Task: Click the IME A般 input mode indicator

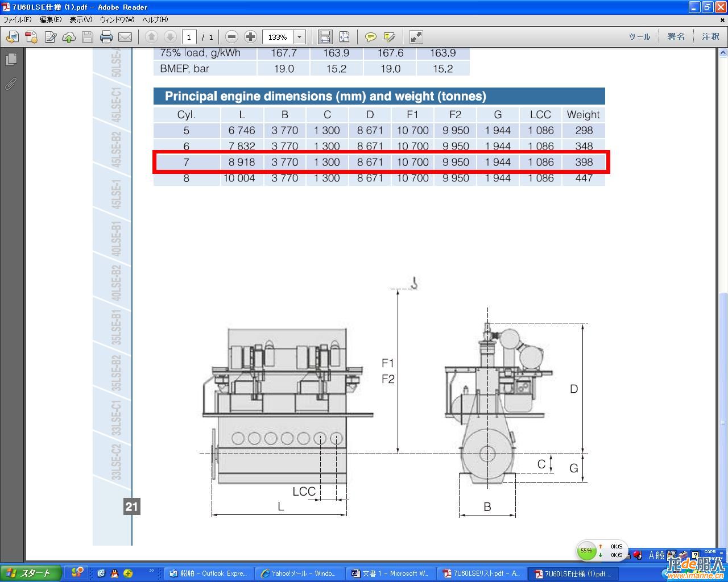Action: point(657,555)
